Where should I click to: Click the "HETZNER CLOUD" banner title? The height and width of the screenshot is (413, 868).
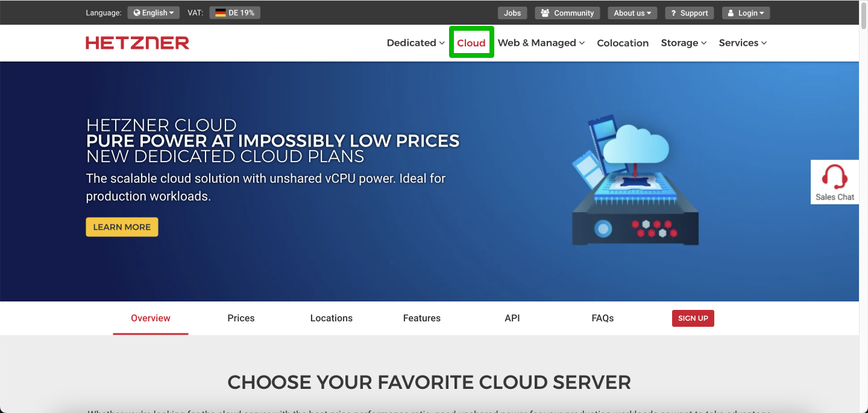pos(162,125)
